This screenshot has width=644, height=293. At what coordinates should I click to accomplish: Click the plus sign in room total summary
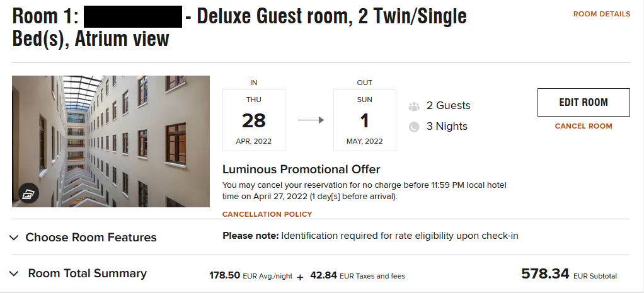pyautogui.click(x=300, y=277)
